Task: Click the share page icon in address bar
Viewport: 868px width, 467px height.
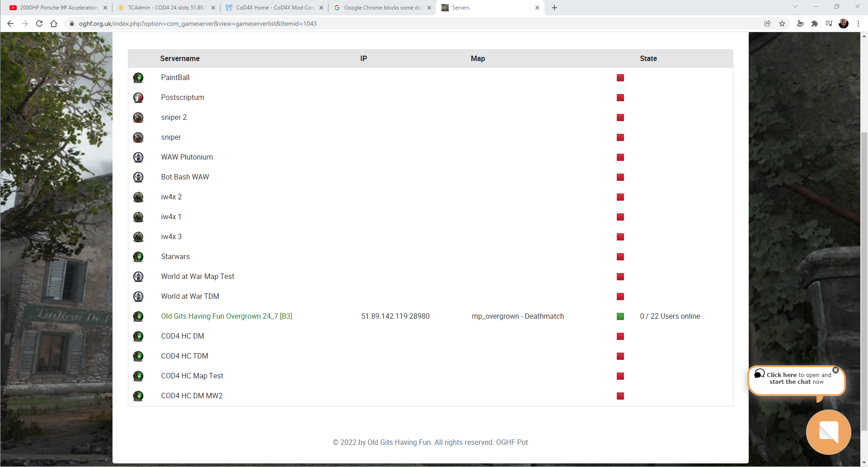Action: point(767,24)
